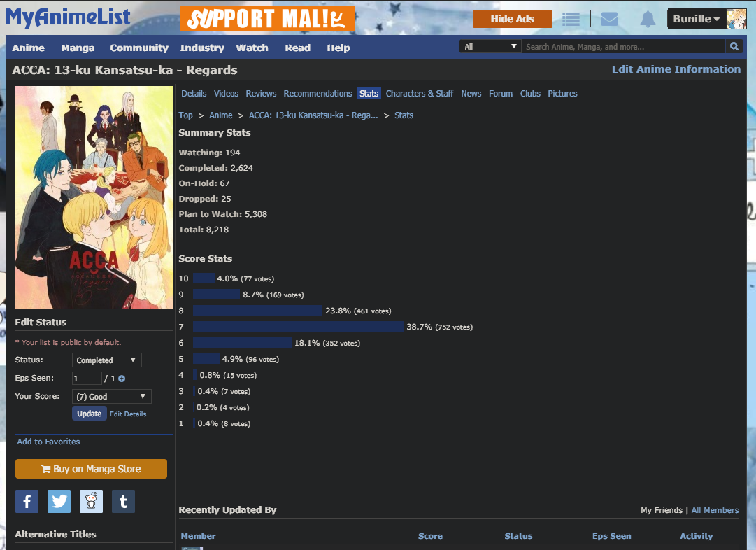Open the Community menu
756x550 pixels.
coord(139,48)
